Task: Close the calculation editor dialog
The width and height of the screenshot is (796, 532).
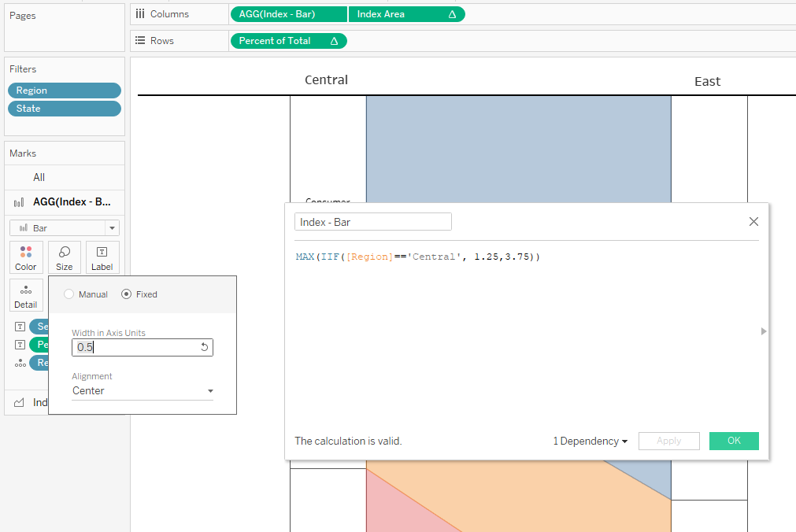Action: click(x=753, y=221)
